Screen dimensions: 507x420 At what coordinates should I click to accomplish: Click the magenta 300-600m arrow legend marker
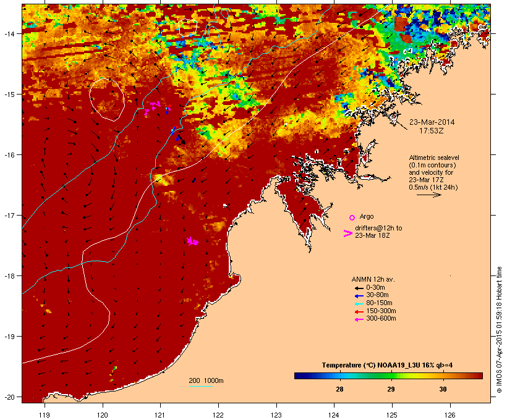click(359, 319)
